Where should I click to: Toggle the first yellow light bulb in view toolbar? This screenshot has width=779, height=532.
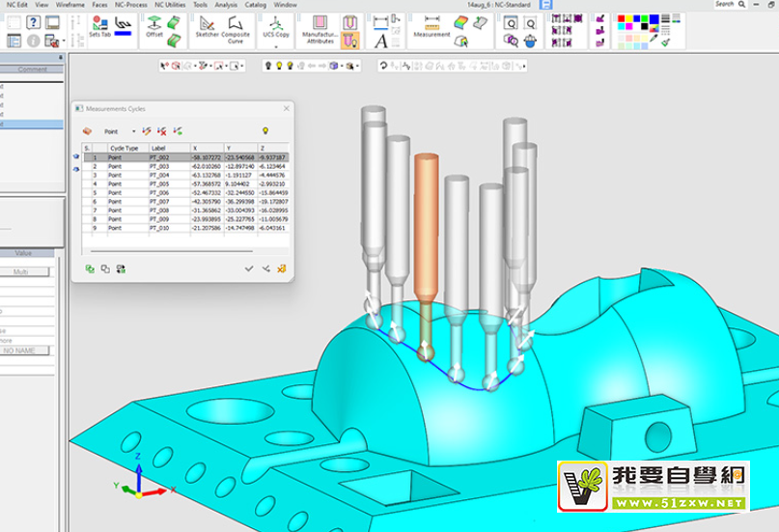click(x=279, y=66)
